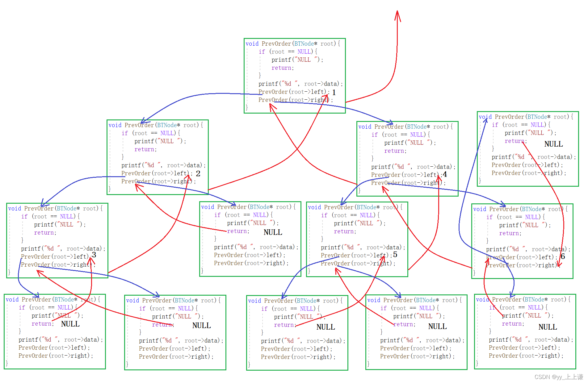Click the 'if (root == NULL)' line in box numbered 1
The image size is (588, 383).
[288, 52]
